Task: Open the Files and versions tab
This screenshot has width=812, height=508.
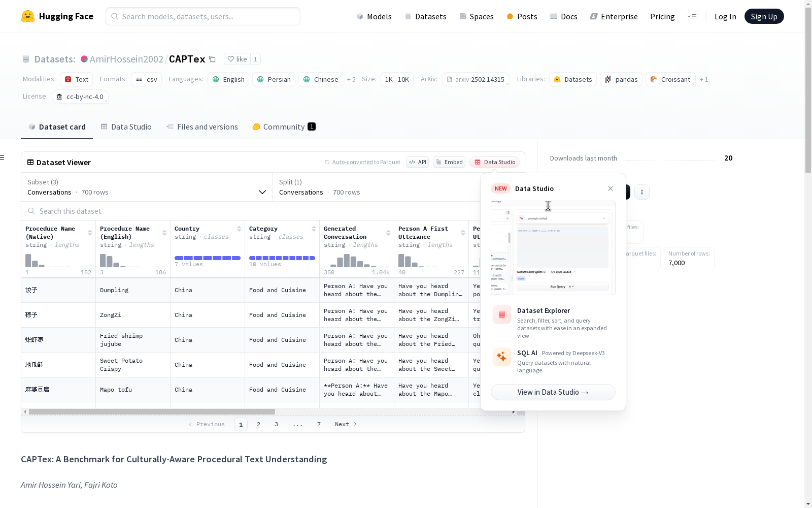Action: point(202,127)
